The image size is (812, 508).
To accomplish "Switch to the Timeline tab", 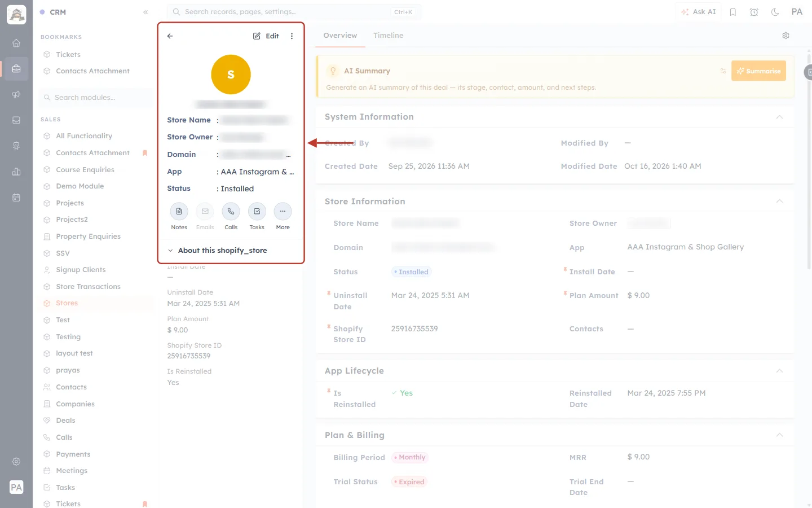I will [388, 36].
